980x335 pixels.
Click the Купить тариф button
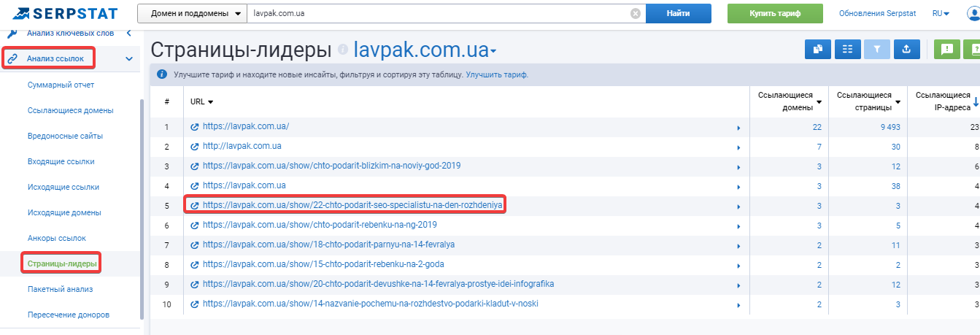click(775, 13)
